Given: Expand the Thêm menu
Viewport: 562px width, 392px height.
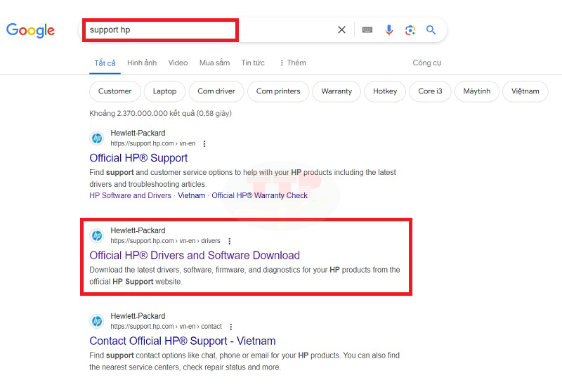Looking at the screenshot, I should (x=293, y=63).
